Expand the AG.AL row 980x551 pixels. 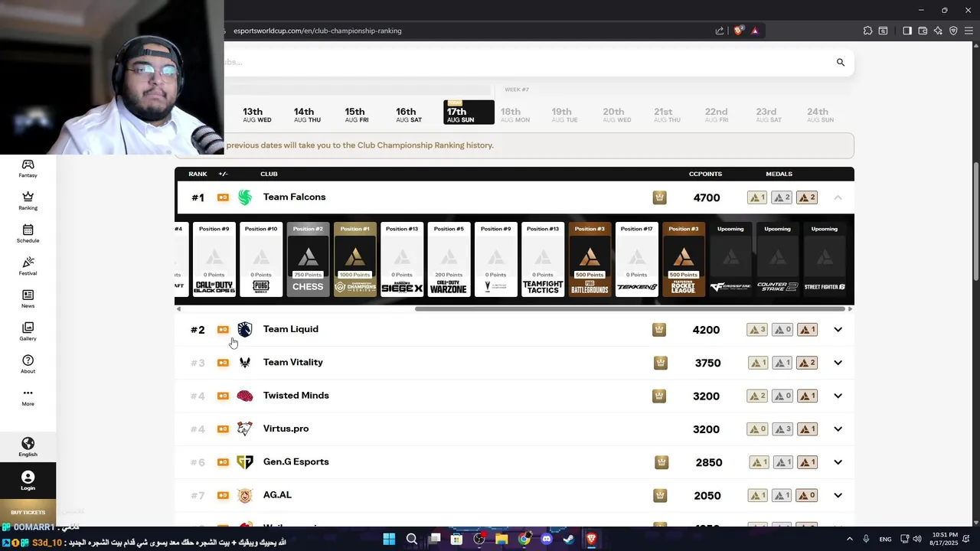(838, 495)
